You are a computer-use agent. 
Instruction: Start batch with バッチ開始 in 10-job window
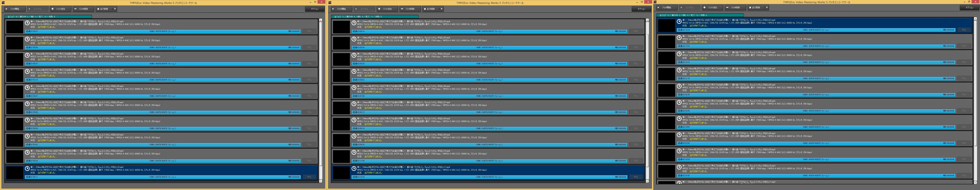pyautogui.click(x=14, y=9)
